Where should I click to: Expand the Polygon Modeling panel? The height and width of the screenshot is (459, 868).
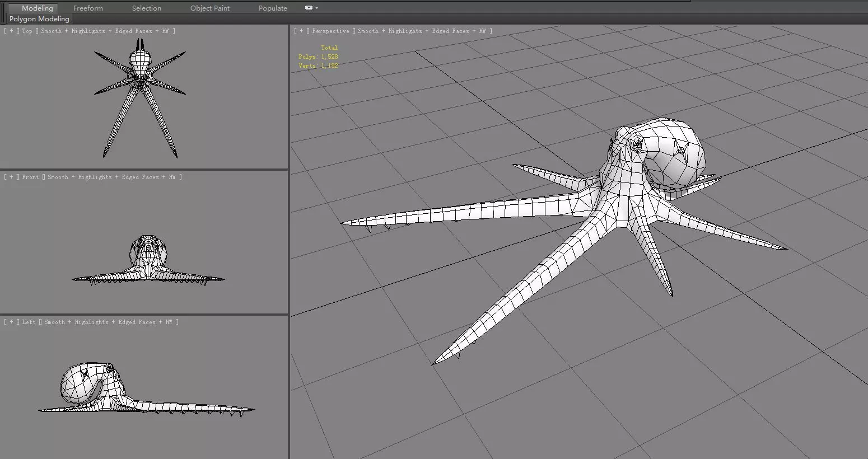click(39, 19)
